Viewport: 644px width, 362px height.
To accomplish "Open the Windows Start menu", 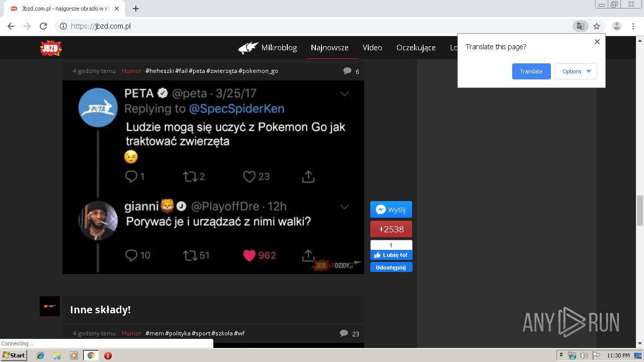I will pyautogui.click(x=14, y=355).
